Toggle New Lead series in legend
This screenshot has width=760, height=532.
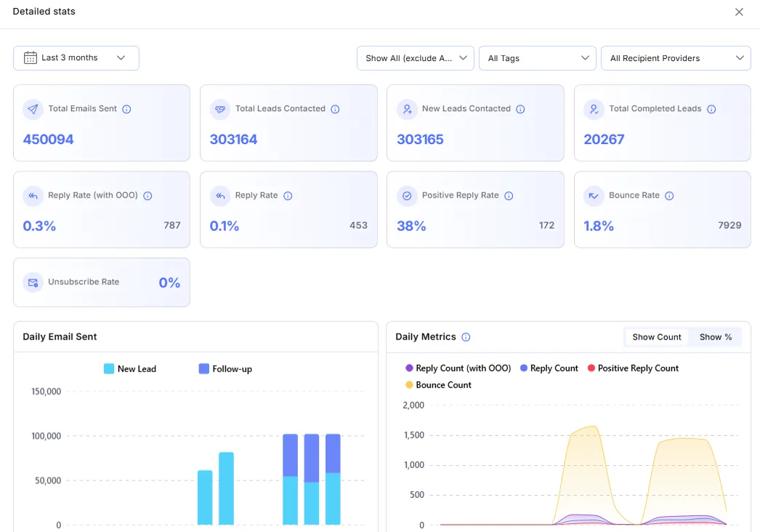pyautogui.click(x=130, y=369)
